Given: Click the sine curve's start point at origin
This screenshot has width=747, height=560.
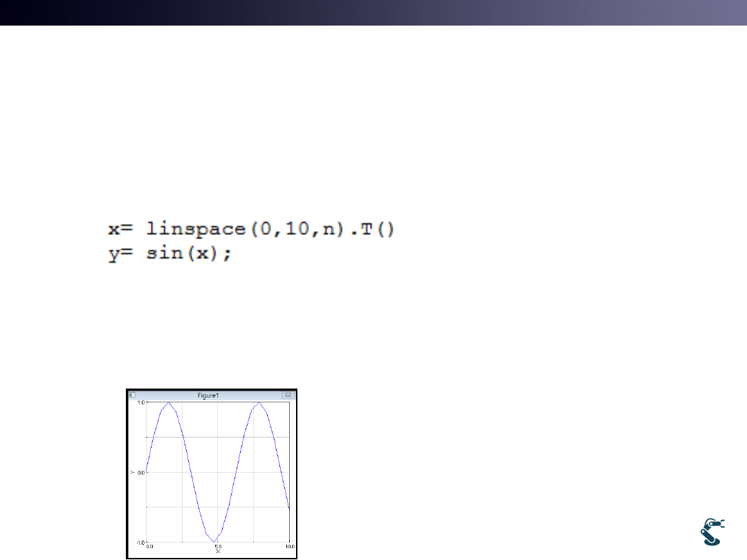Looking at the screenshot, I should [147, 472].
